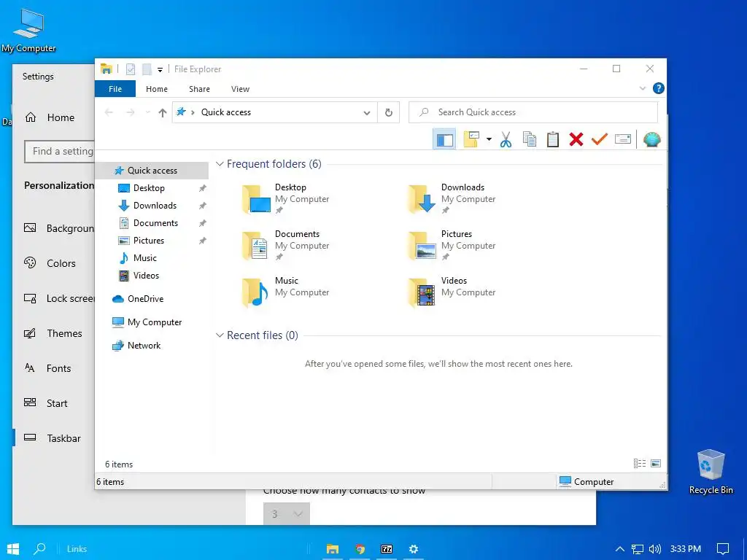Click the Back arrow in File Explorer
The image size is (747, 560).
pos(109,112)
